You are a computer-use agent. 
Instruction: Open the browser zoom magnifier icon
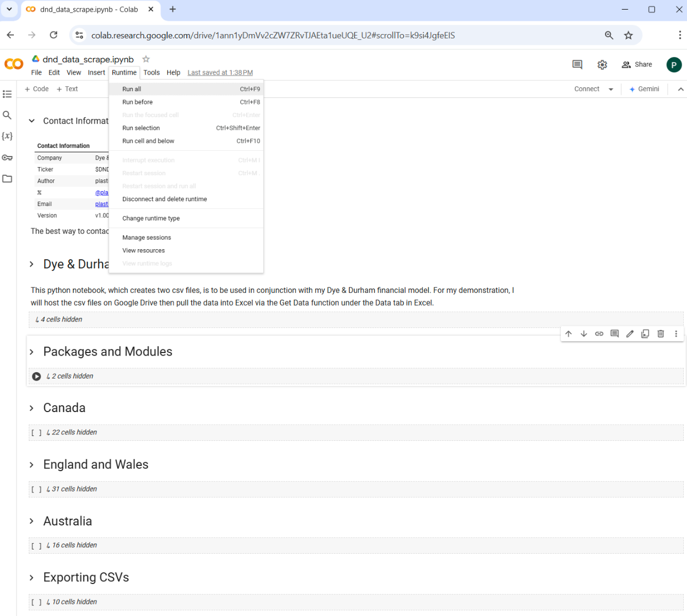coord(609,35)
